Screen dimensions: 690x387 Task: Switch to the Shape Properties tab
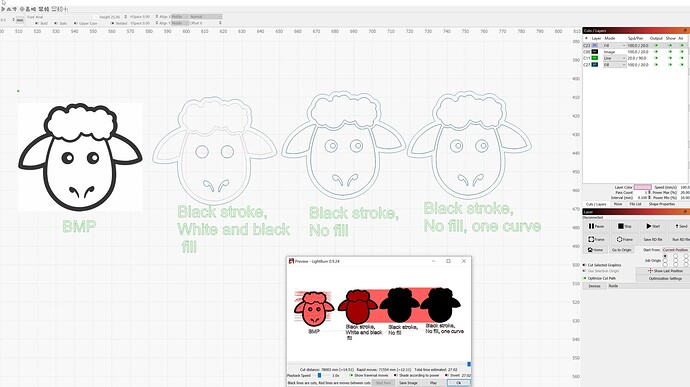661,204
